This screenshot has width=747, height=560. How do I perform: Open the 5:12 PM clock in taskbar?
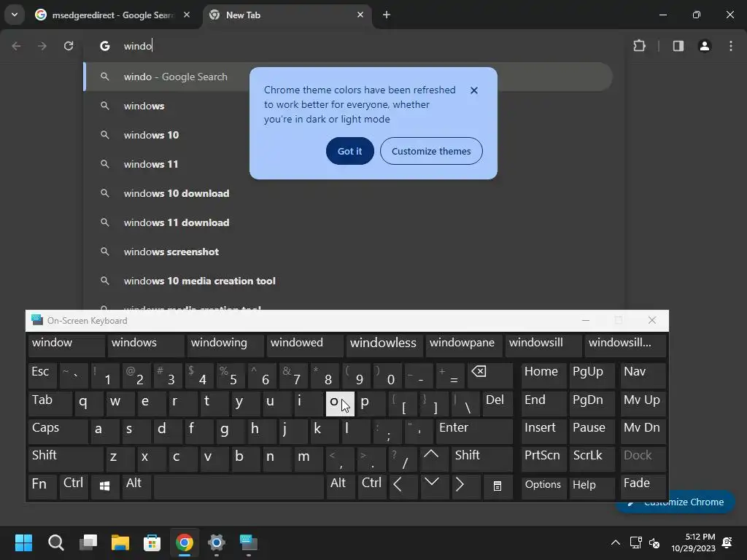point(693,542)
